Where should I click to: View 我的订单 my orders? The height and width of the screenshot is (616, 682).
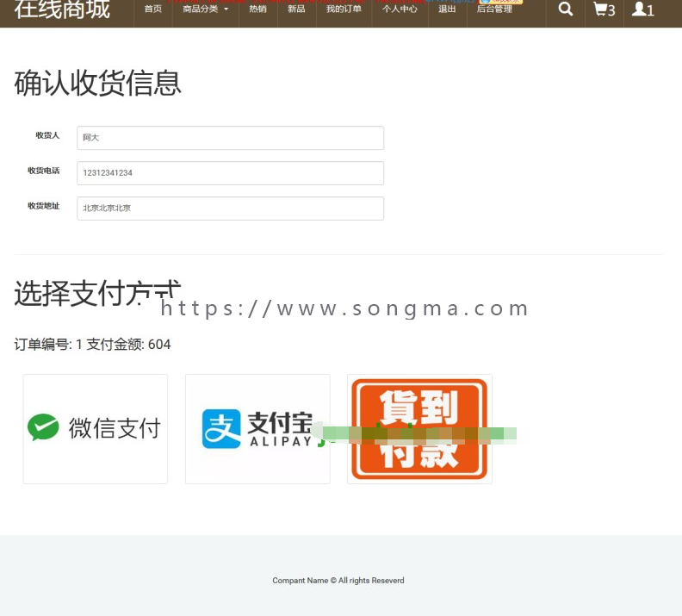[344, 9]
